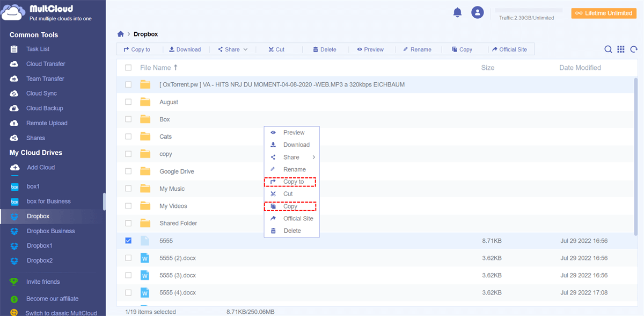Select Rename from the context menu

point(294,170)
